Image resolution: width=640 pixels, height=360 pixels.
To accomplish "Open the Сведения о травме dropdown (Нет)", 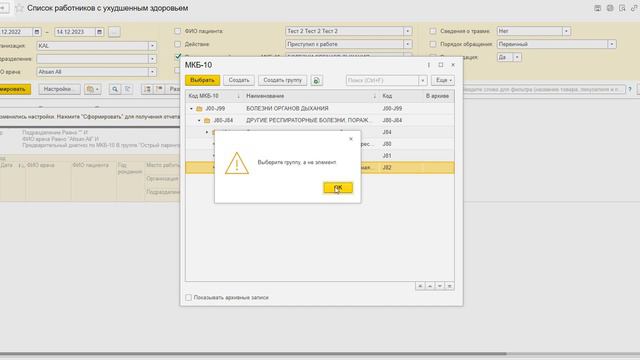I will [566, 31].
